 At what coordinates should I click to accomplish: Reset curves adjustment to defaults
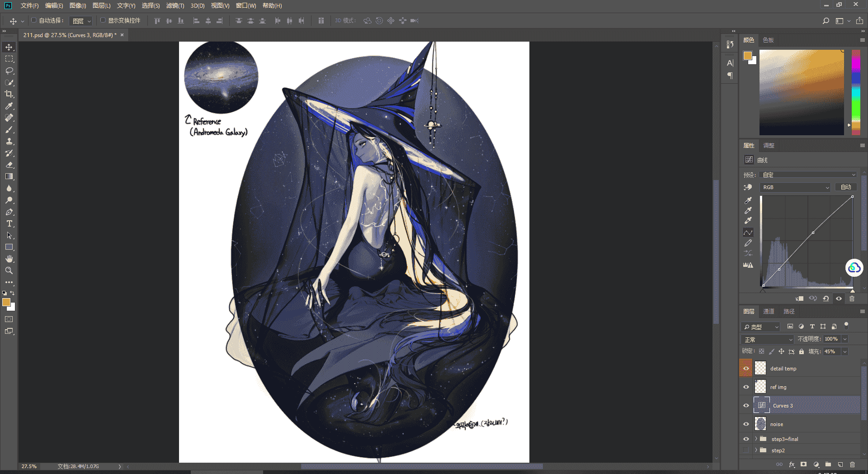point(826,299)
